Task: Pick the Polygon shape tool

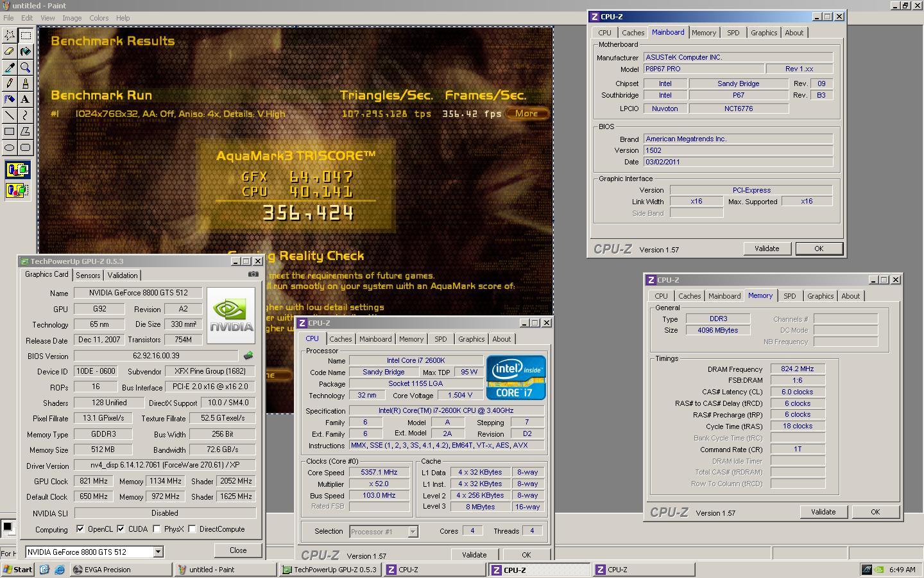Action: point(26,132)
